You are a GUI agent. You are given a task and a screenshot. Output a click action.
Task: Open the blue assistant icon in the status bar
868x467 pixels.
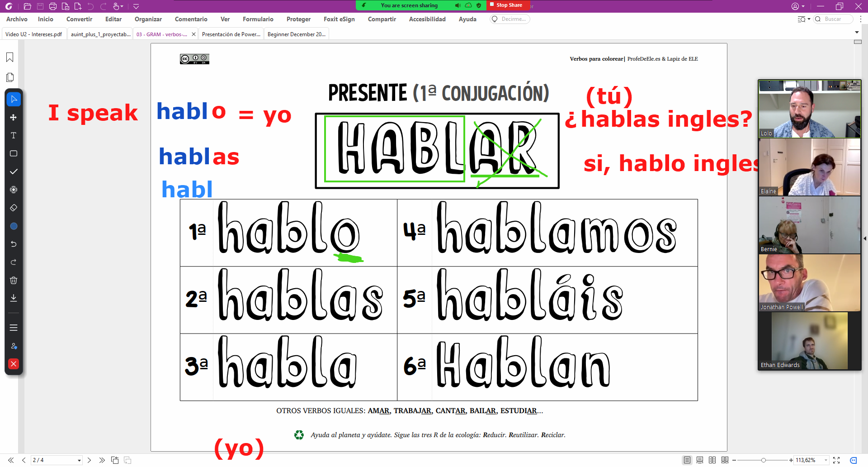853,460
